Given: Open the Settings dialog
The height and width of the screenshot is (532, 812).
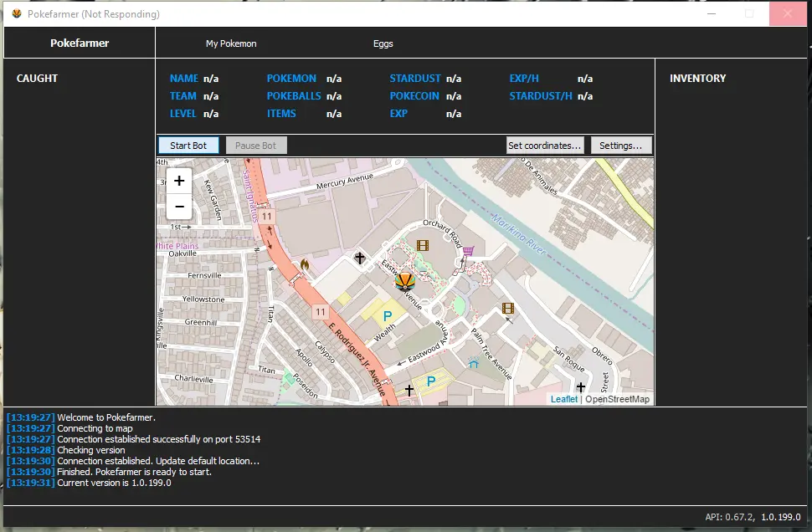Looking at the screenshot, I should (621, 146).
